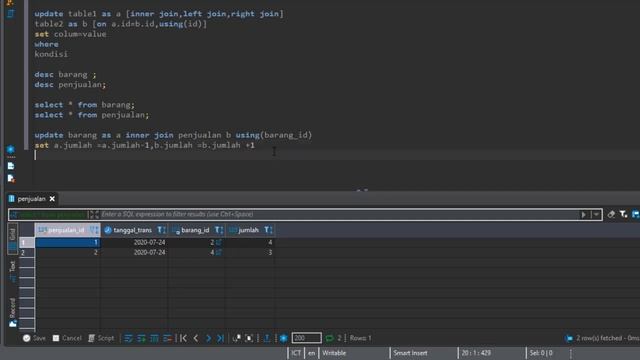Screen dimensions: 640x360
Task: Click the barang_id link icon in row 1
Action: (x=219, y=242)
